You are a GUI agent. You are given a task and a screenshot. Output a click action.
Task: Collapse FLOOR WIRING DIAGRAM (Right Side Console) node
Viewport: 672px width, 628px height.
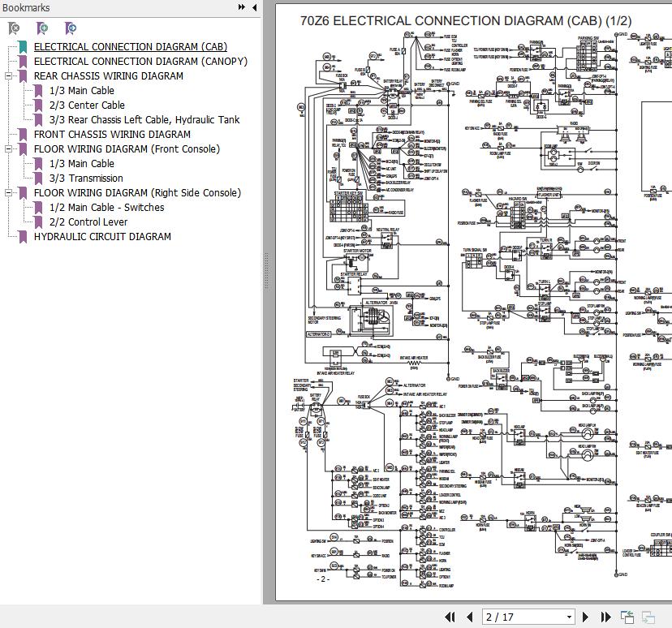click(8, 193)
